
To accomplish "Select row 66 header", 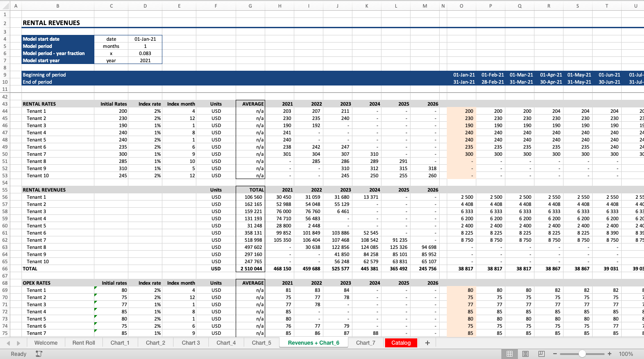I will pos(5,269).
